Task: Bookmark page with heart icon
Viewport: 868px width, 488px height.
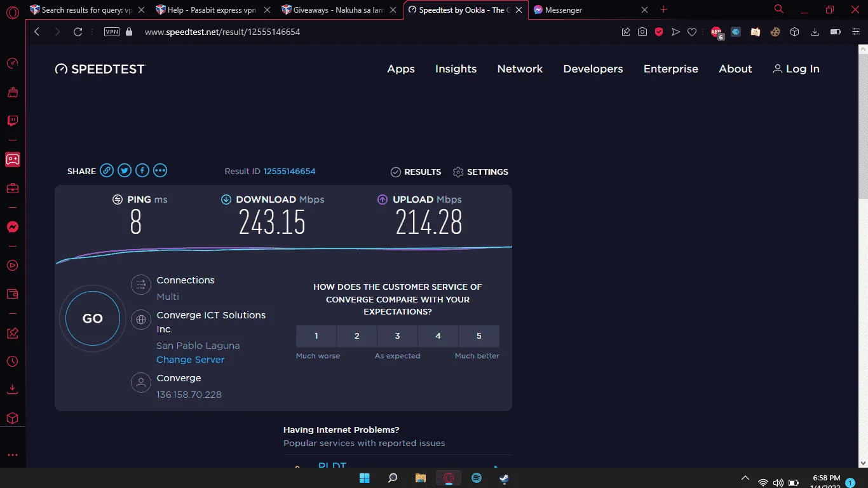Action: click(x=692, y=32)
